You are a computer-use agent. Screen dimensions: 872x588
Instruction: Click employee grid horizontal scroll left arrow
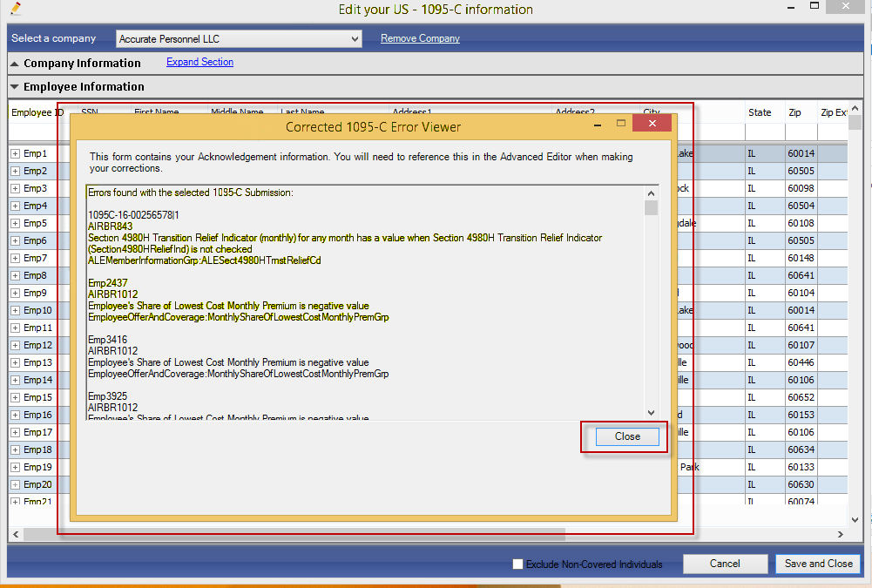[16, 534]
